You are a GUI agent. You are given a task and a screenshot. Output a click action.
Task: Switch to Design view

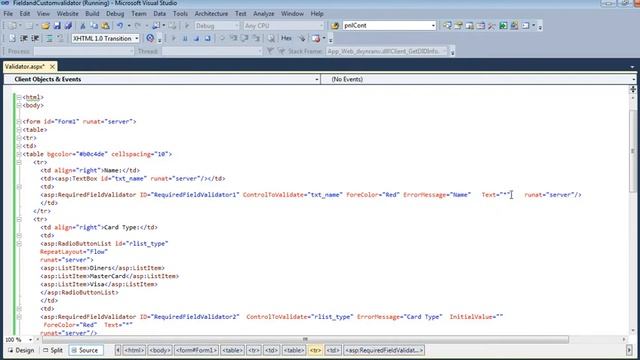click(x=21, y=350)
